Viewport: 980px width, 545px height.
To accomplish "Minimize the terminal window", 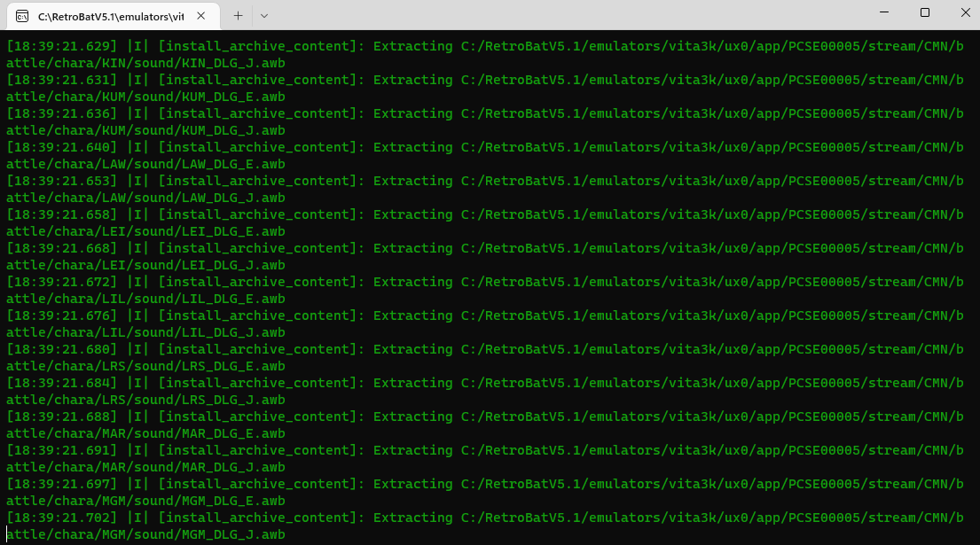I will click(x=883, y=12).
